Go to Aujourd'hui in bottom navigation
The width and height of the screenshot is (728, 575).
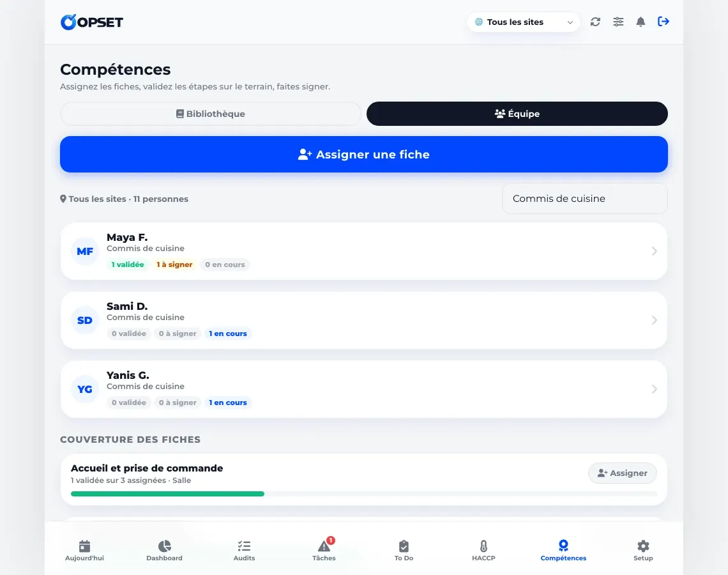click(84, 551)
